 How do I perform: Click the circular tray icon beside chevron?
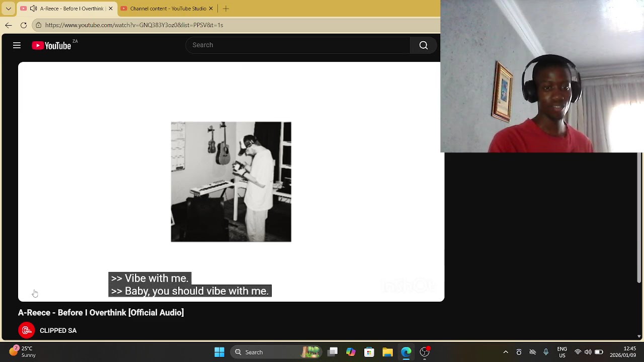click(519, 352)
